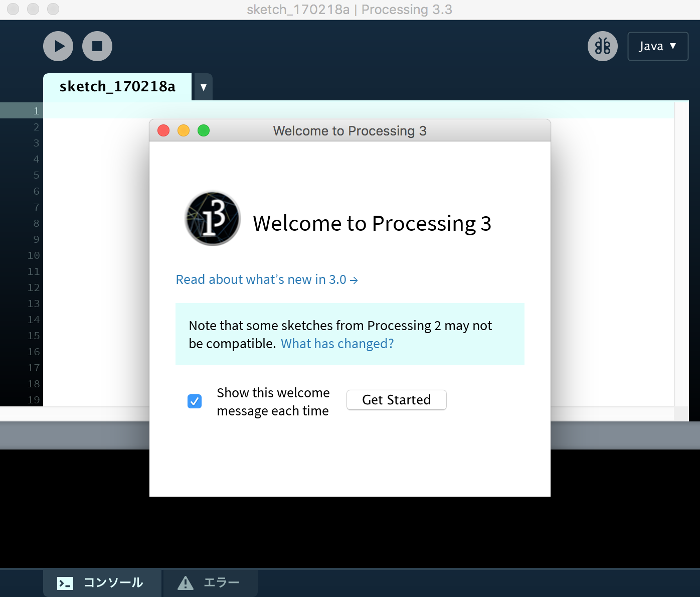Click the 'Show this welcome message each time' label
The image size is (700, 597).
(273, 402)
